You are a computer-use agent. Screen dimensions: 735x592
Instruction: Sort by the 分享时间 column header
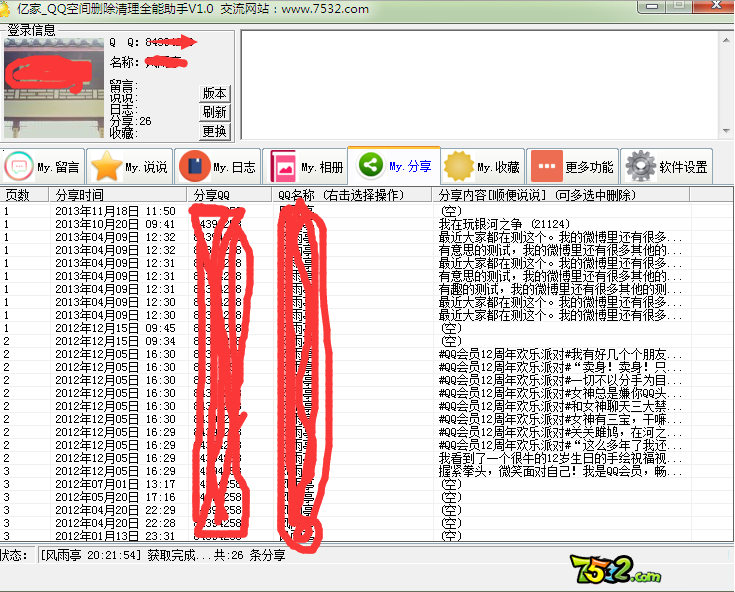click(x=118, y=195)
